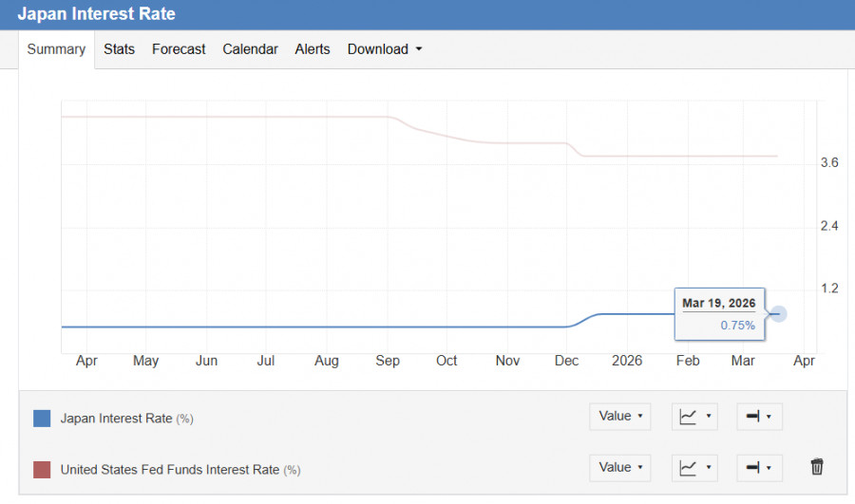Switch to the Stats tab
Viewport: 855px width, 504px height.
119,49
